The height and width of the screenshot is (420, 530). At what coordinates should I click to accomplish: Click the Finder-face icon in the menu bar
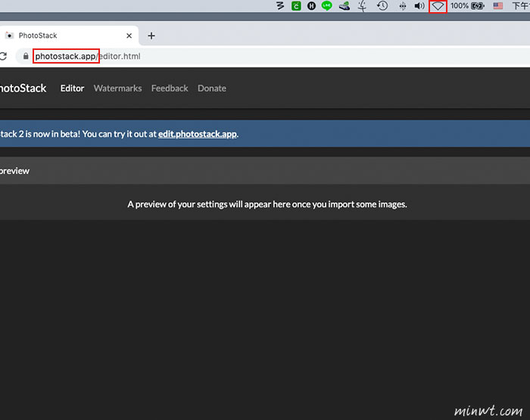point(363,6)
